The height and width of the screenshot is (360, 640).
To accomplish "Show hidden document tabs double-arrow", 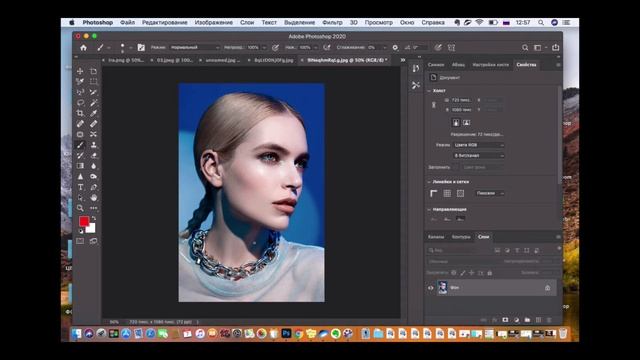I will coord(402,60).
